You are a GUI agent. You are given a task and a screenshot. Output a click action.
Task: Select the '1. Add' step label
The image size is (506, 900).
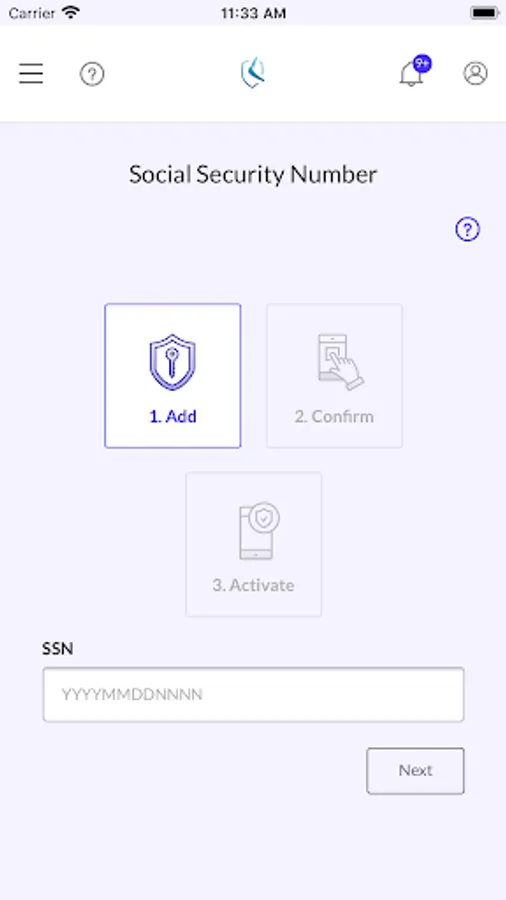pos(173,416)
